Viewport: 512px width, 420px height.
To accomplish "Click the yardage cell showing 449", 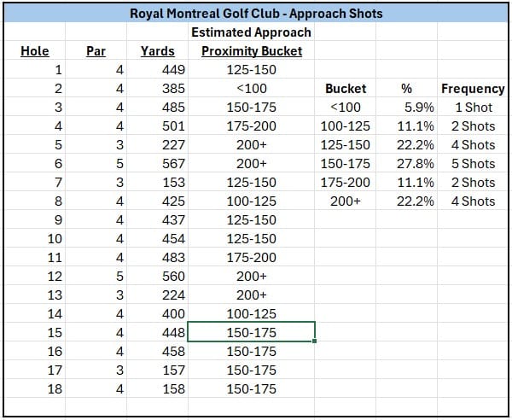I will click(157, 69).
